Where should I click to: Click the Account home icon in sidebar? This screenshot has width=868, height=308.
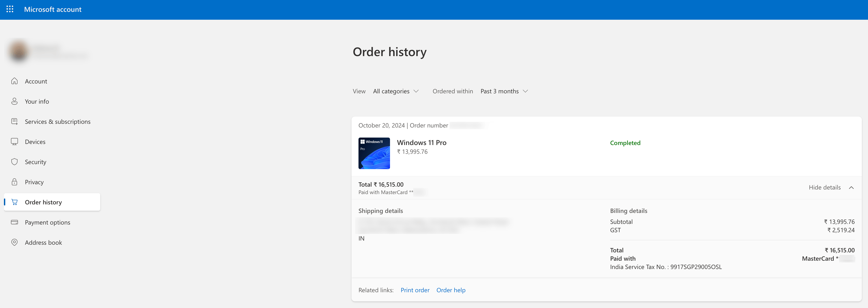click(x=14, y=81)
